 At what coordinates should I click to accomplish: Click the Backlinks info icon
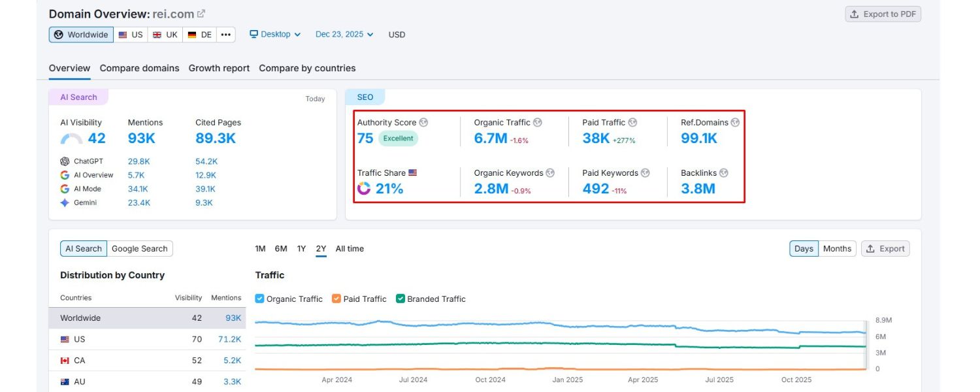click(x=724, y=172)
